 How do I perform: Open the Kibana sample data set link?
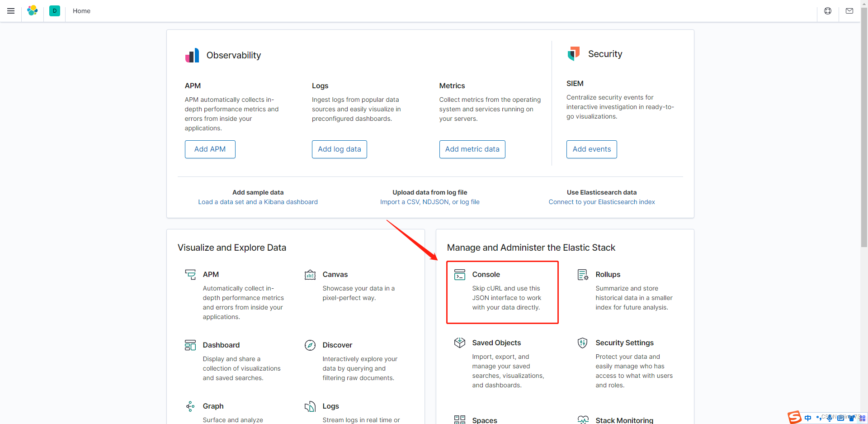pyautogui.click(x=258, y=202)
